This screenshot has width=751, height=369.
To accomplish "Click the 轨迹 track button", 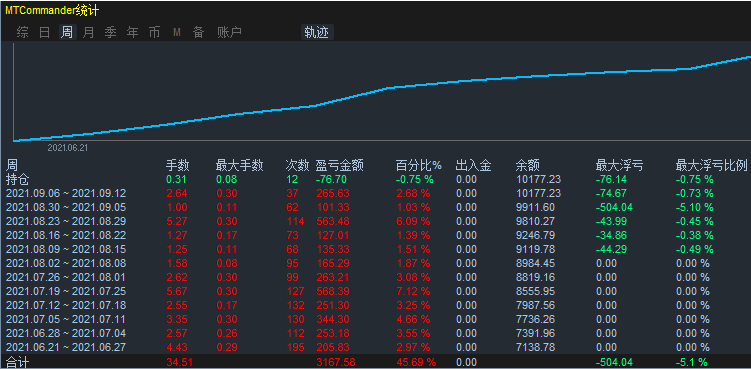I will 317,33.
